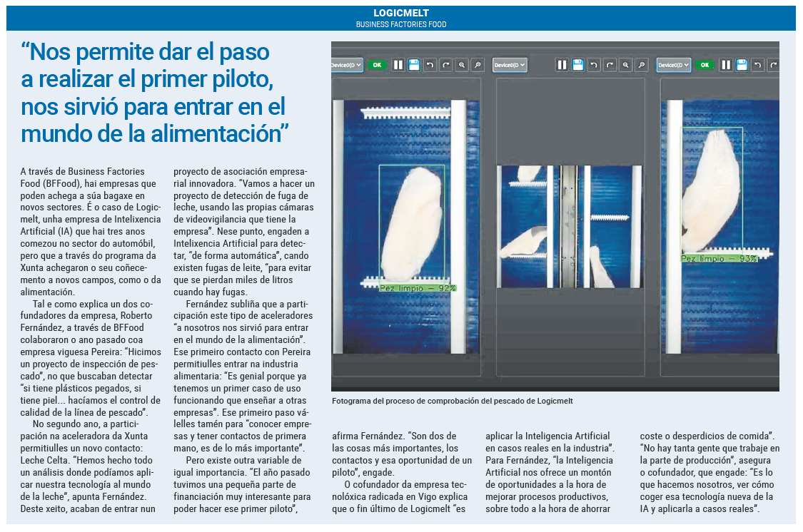This screenshot has width=803, height=532.
Task: Pause the feed in the middle camera panel
Action: click(x=562, y=65)
